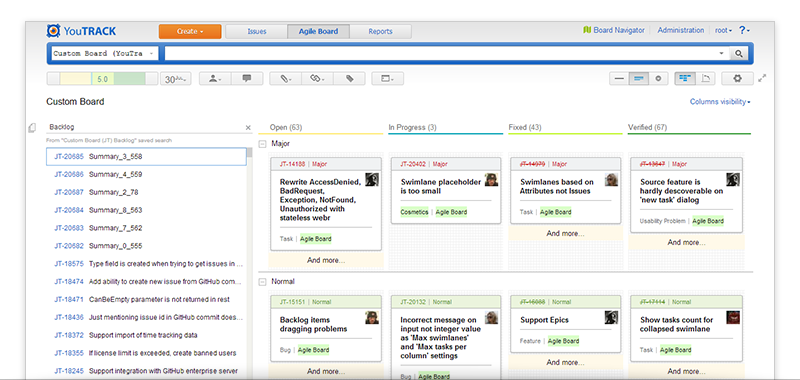Click the search magnifier button
Image resolution: width=800 pixels, height=380 pixels.
[738, 54]
